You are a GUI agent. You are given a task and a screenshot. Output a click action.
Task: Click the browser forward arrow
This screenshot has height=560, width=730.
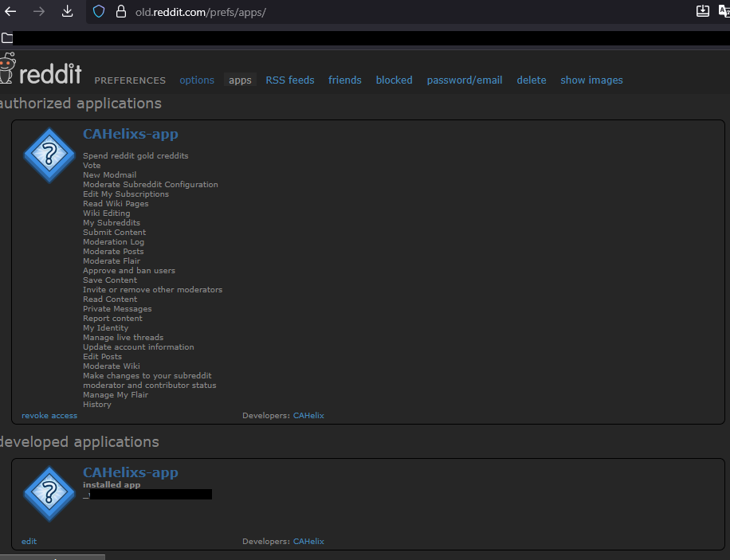pos(38,11)
